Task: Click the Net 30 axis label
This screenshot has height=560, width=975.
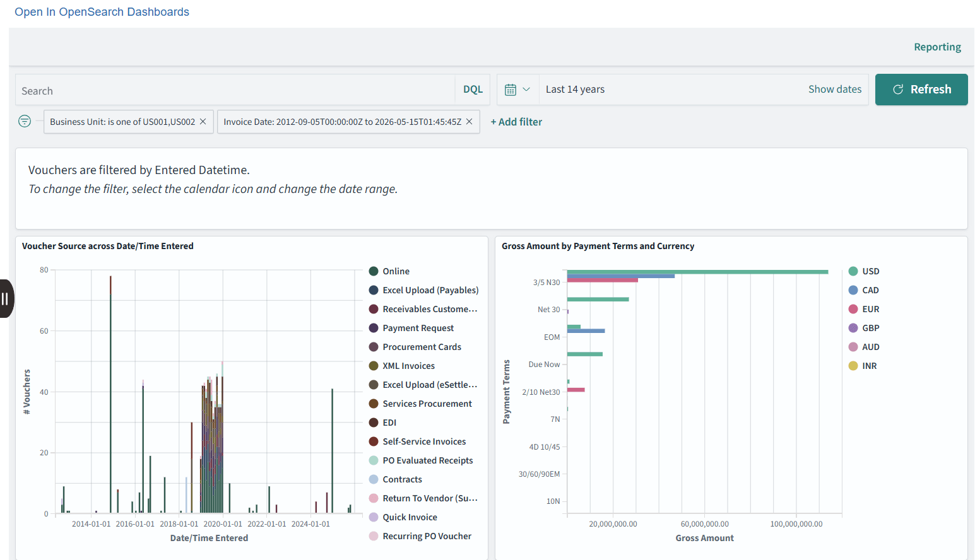Action: (x=548, y=310)
